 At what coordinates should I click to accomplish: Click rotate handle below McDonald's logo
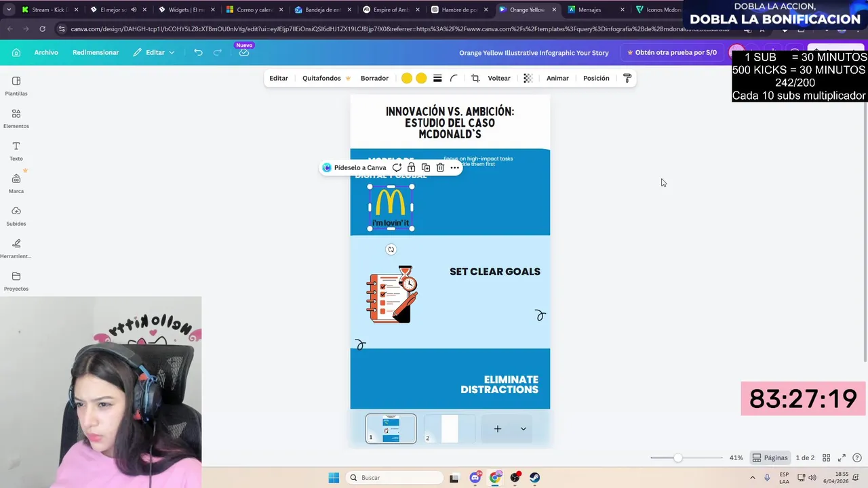(x=391, y=249)
